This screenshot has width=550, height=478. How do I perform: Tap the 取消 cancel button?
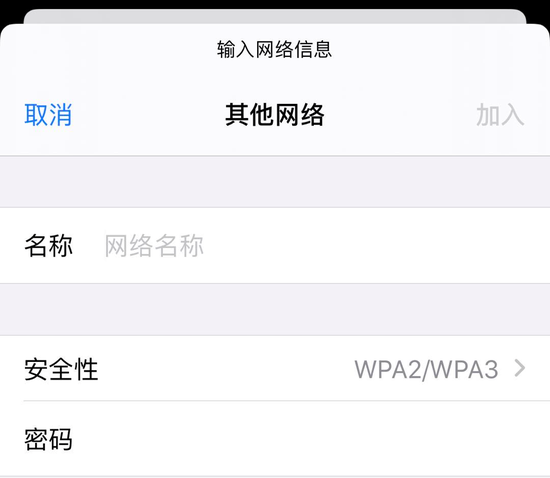pyautogui.click(x=48, y=115)
